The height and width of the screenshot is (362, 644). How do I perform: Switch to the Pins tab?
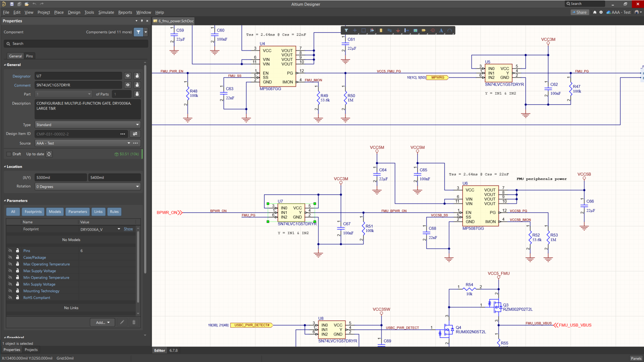tap(30, 56)
